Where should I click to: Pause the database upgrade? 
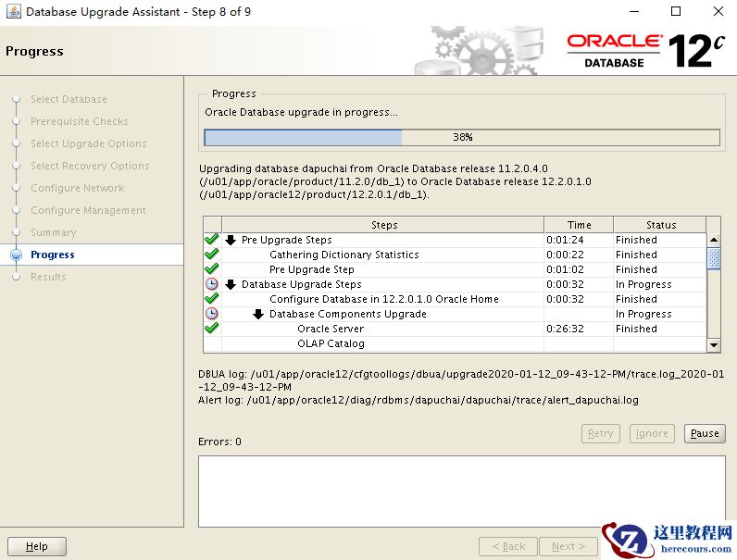[705, 433]
